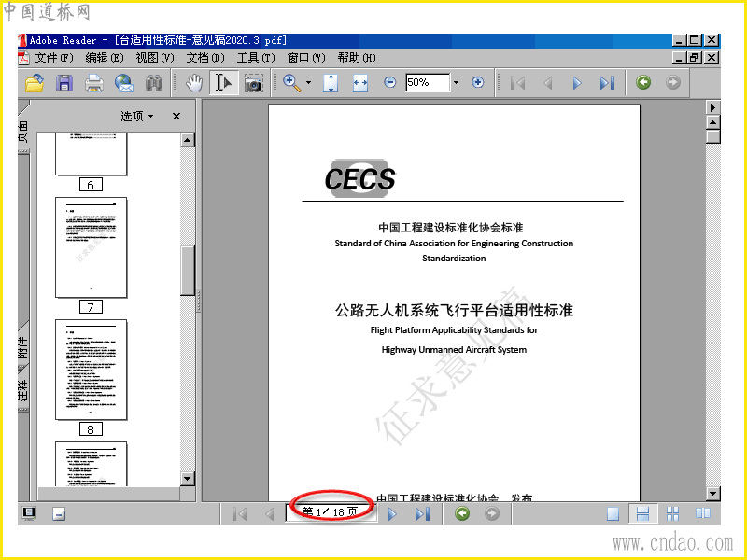Click the thumbnail panel scrollbar thumb

pyautogui.click(x=188, y=271)
